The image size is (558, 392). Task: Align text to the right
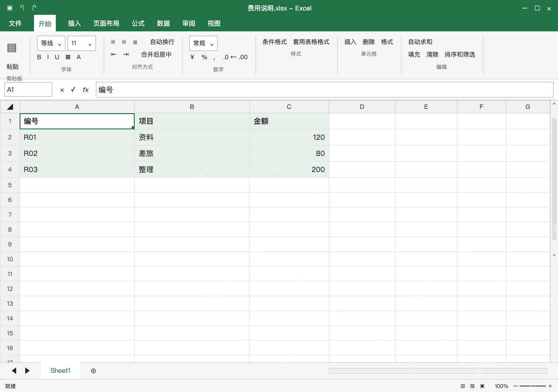(x=135, y=42)
